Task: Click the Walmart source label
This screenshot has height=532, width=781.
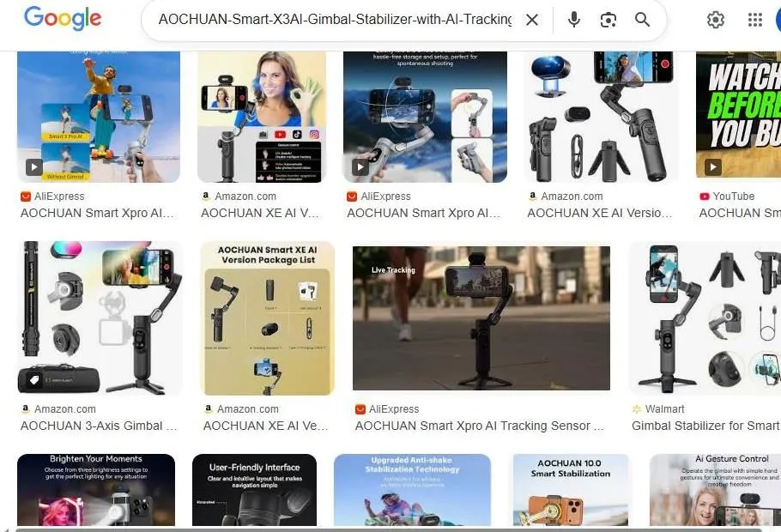Action: pos(664,409)
